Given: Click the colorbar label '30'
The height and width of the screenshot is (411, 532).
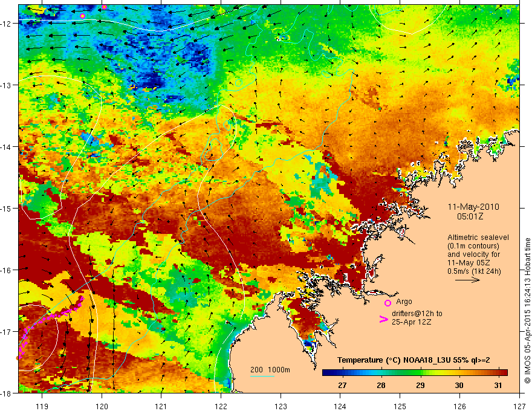Looking at the screenshot, I should (459, 385).
